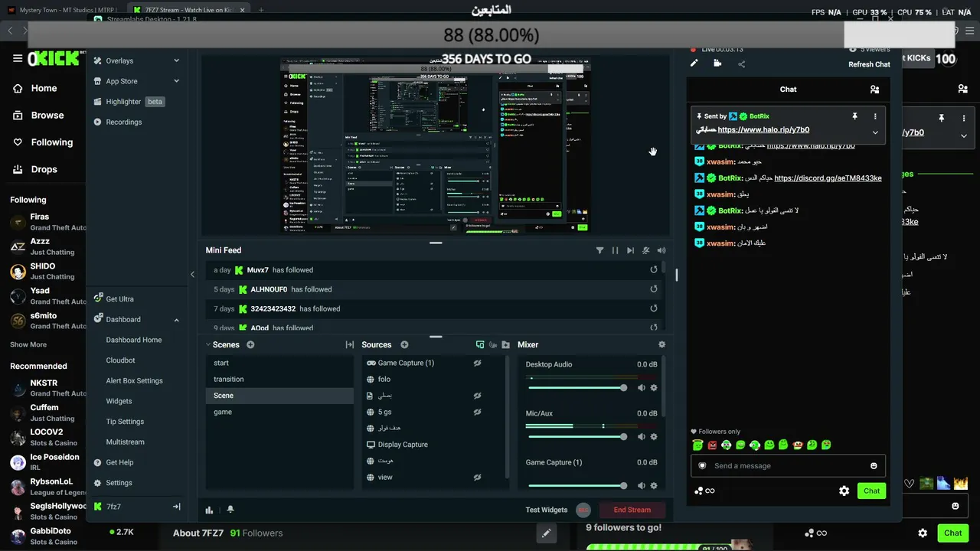Open chat settings gear in Streamlabs chat

tap(844, 491)
